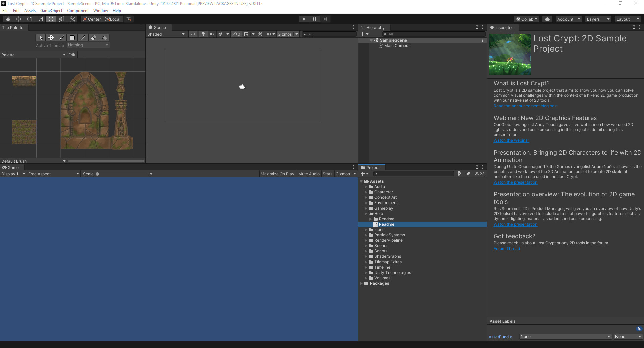Click the scene lighting bulb icon
The width and height of the screenshot is (644, 348).
(x=203, y=34)
